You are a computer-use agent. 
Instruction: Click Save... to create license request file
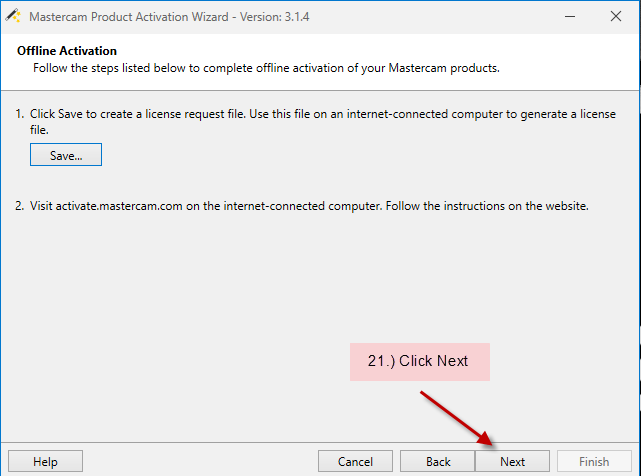point(66,155)
